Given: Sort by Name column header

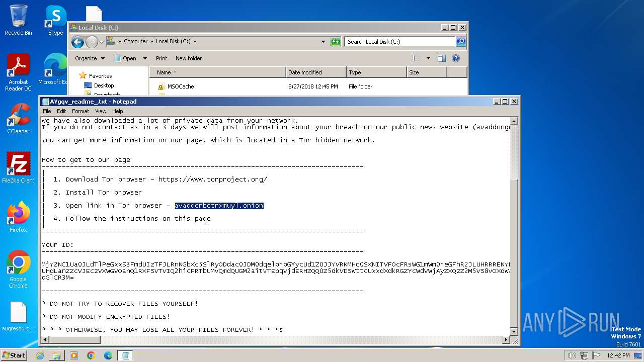Looking at the screenshot, I should click(x=217, y=72).
